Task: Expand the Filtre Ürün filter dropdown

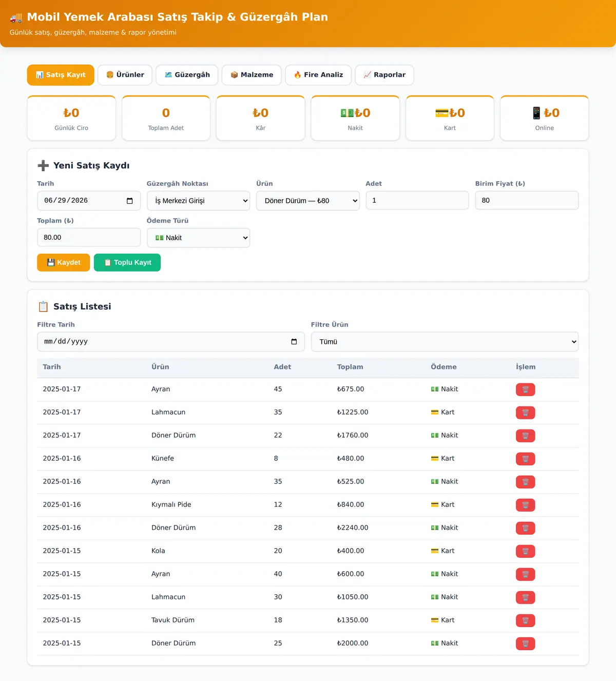Action: pos(445,342)
